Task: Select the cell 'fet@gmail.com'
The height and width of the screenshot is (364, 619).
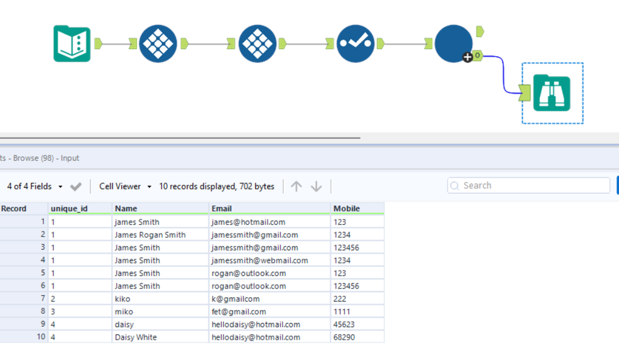Action: coord(270,311)
